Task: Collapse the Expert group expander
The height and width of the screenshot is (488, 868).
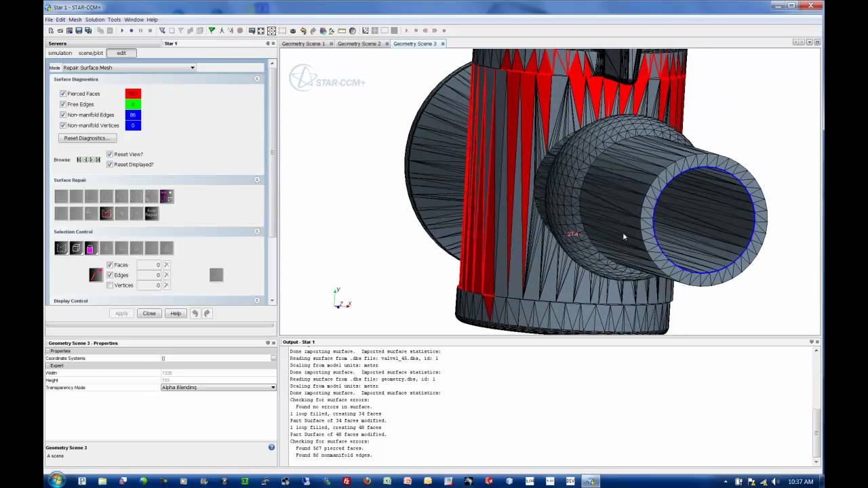Action: [x=48, y=365]
